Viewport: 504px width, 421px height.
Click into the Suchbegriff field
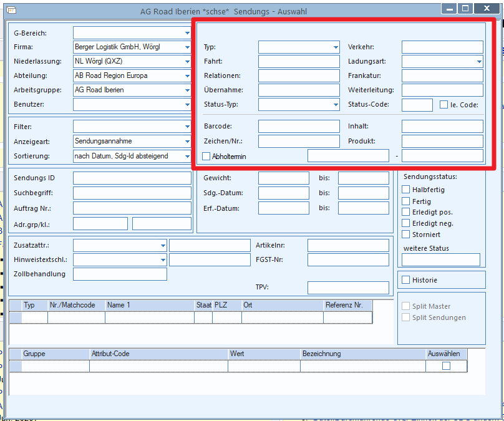tap(132, 193)
